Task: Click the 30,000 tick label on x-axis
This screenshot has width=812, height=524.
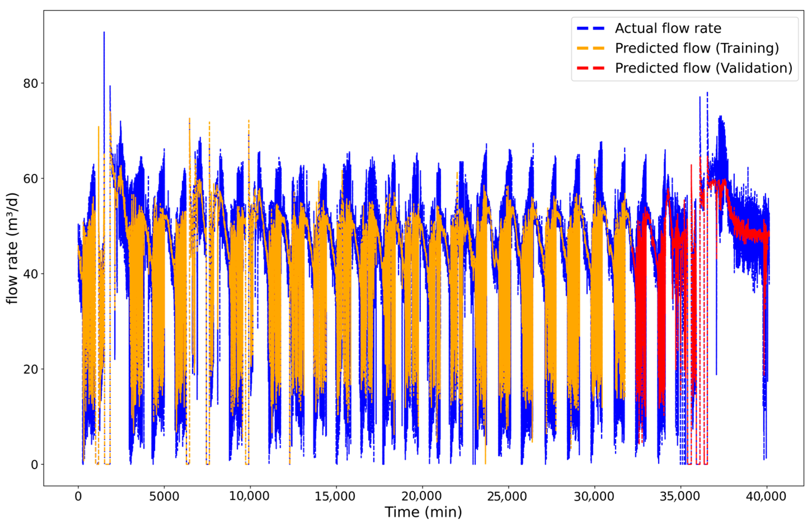Action: tap(594, 496)
